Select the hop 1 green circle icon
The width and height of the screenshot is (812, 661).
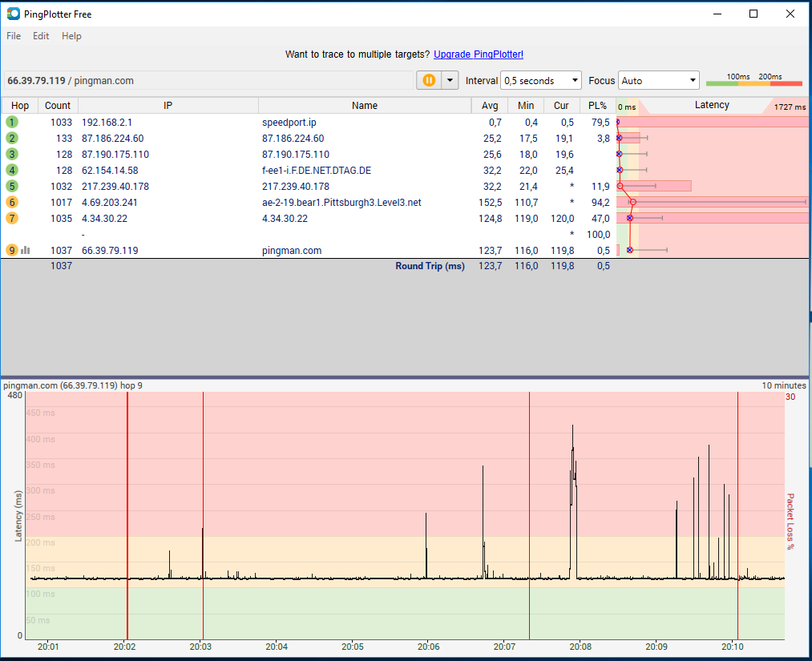pos(12,122)
